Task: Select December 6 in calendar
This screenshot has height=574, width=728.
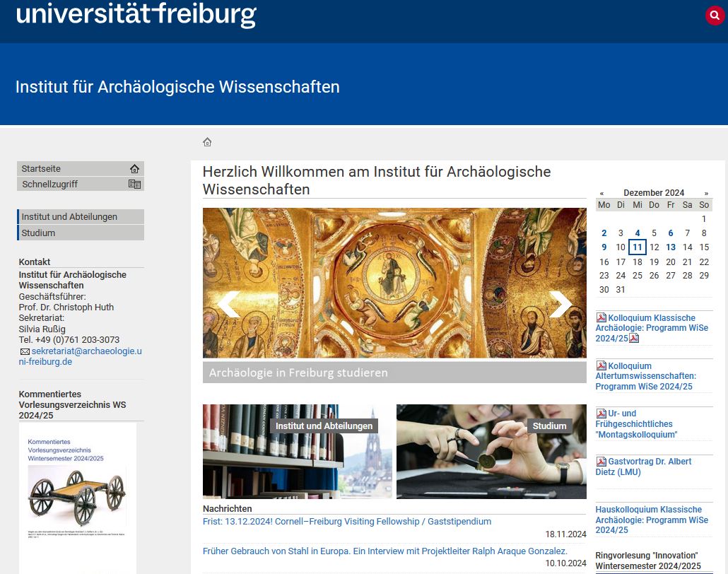Action: pyautogui.click(x=671, y=233)
